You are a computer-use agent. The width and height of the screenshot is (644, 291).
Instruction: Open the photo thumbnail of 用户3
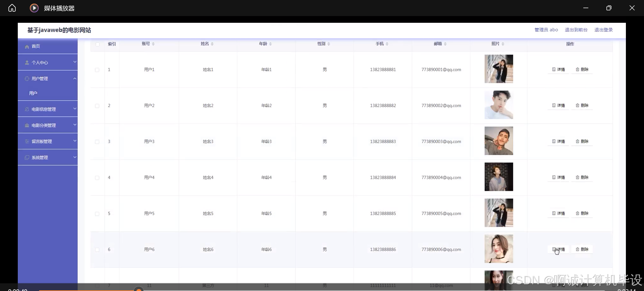point(499,141)
